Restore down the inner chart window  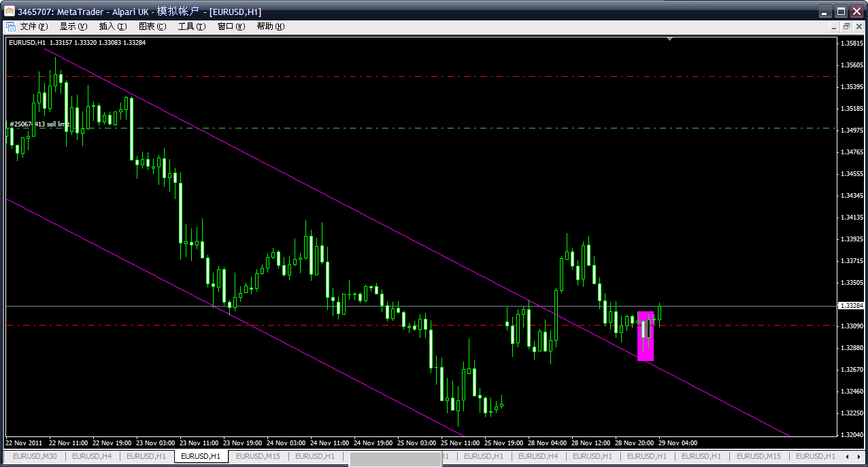pyautogui.click(x=846, y=27)
